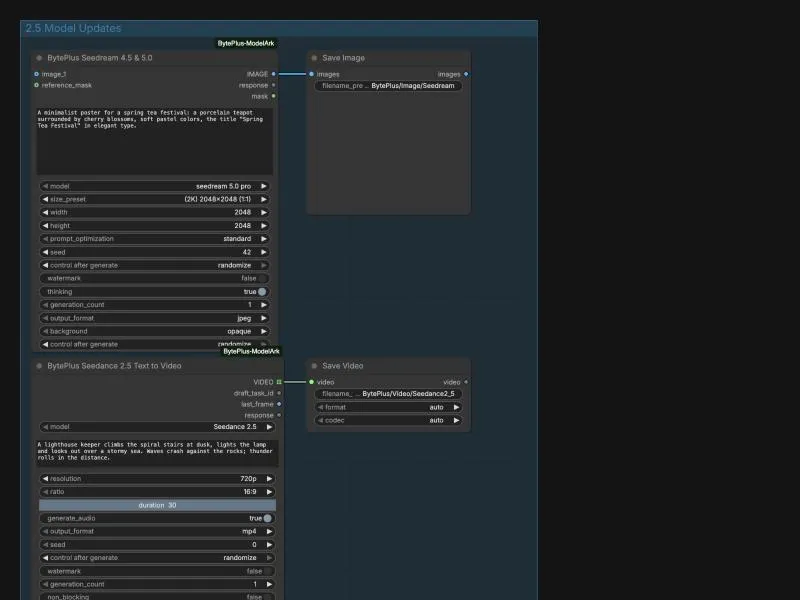Increase the height value with right arrow
800x600 pixels.
coord(264,226)
